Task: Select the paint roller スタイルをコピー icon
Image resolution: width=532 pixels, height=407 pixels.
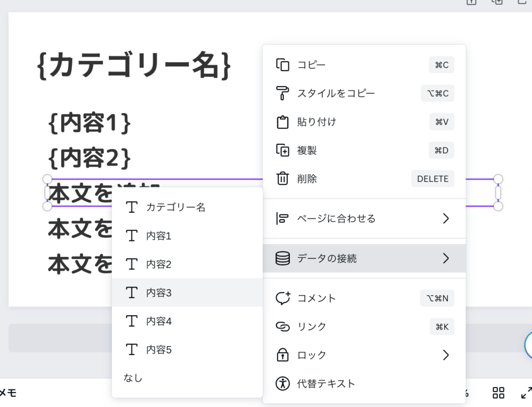Action: coord(282,93)
